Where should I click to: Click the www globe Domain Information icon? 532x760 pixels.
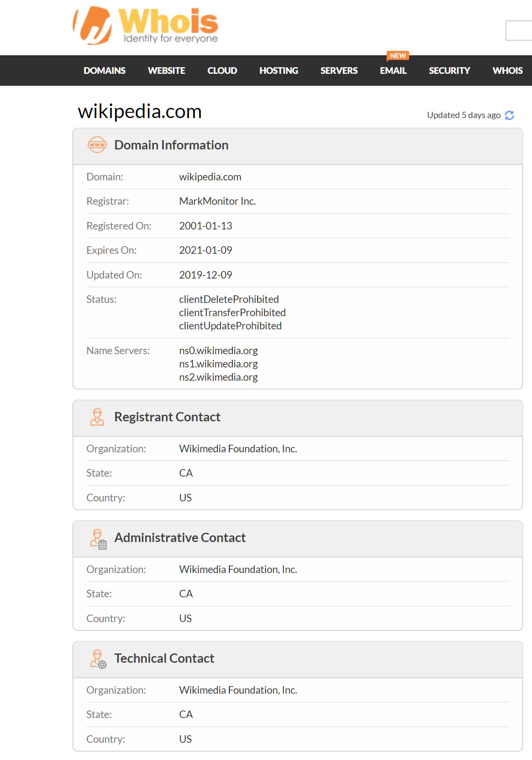pos(97,145)
